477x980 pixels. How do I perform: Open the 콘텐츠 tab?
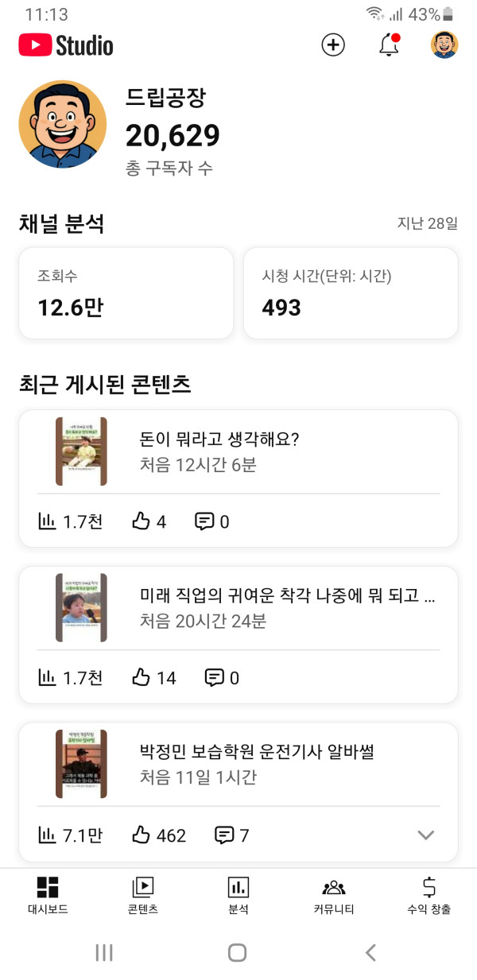tap(143, 896)
